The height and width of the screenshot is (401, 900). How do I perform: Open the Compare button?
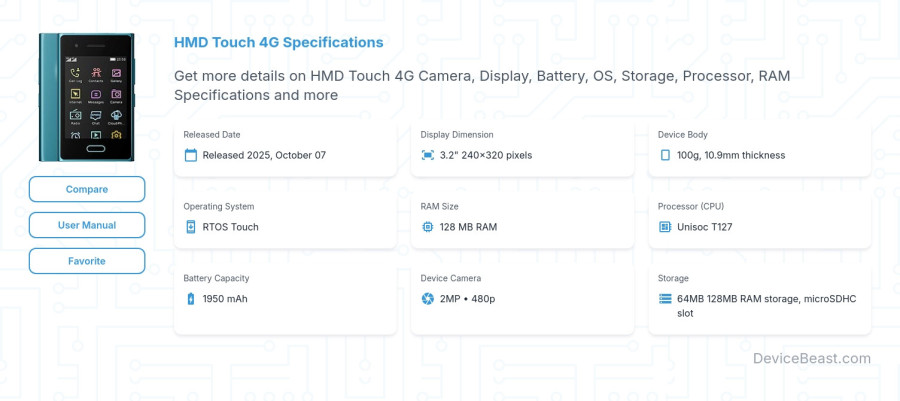[87, 189]
